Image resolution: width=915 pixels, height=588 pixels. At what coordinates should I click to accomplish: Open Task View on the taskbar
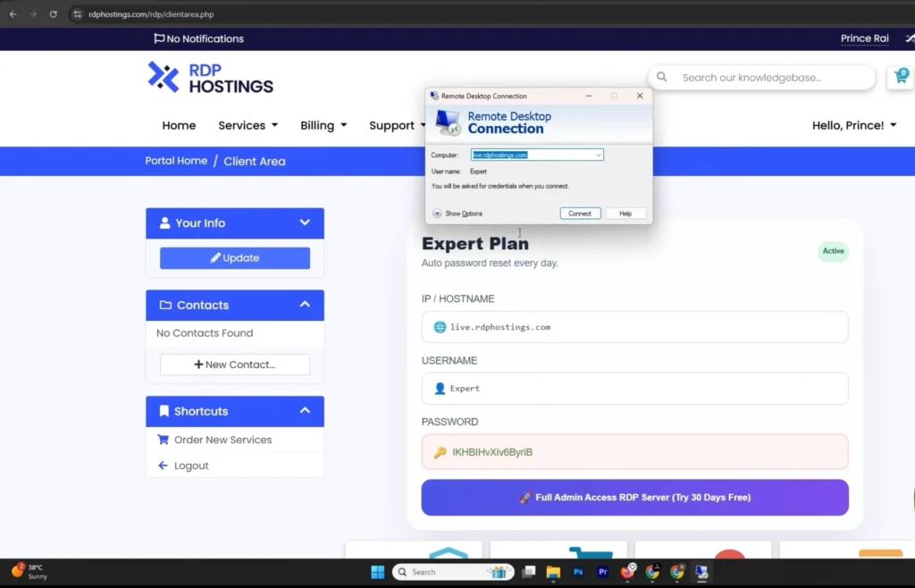529,572
